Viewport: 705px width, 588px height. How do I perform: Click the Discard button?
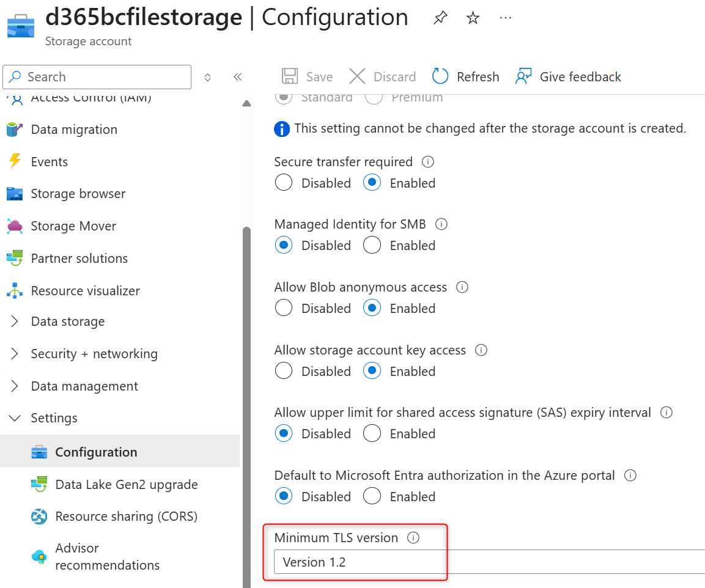point(382,76)
